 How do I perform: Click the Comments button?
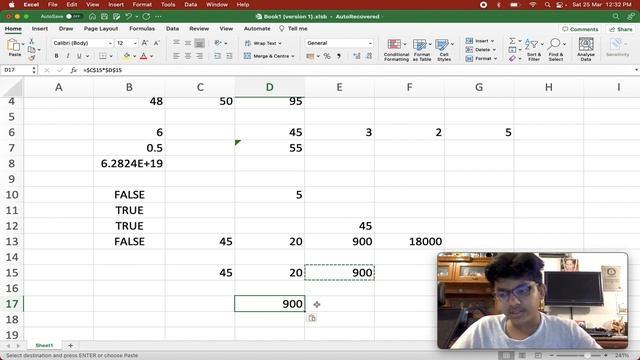pos(580,29)
